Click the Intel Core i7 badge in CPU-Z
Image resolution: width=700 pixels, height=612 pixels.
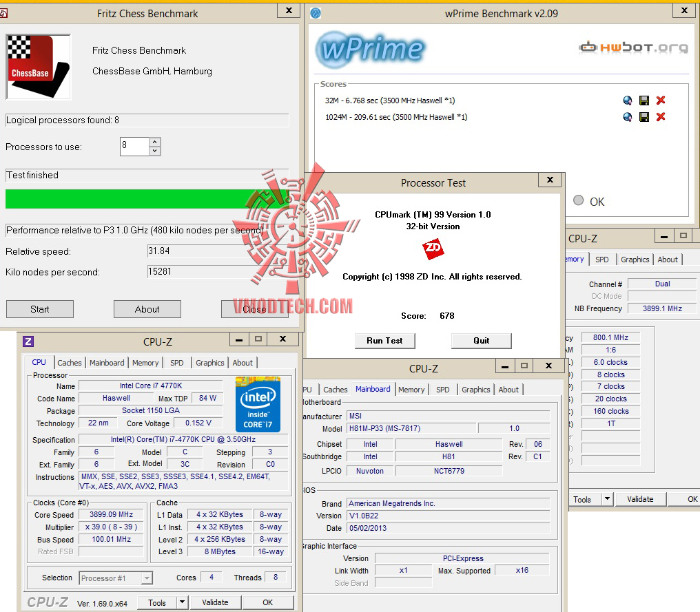[258, 404]
